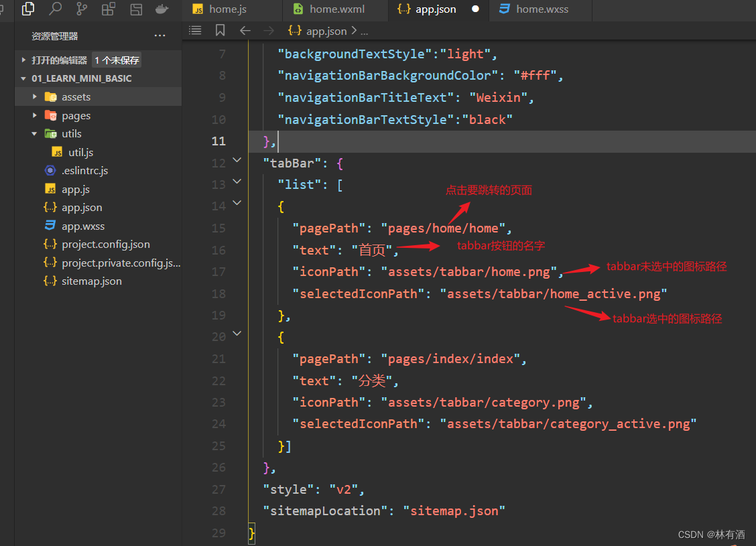756x546 pixels.
Task: Switch to the home.wxml tab
Action: [x=335, y=9]
